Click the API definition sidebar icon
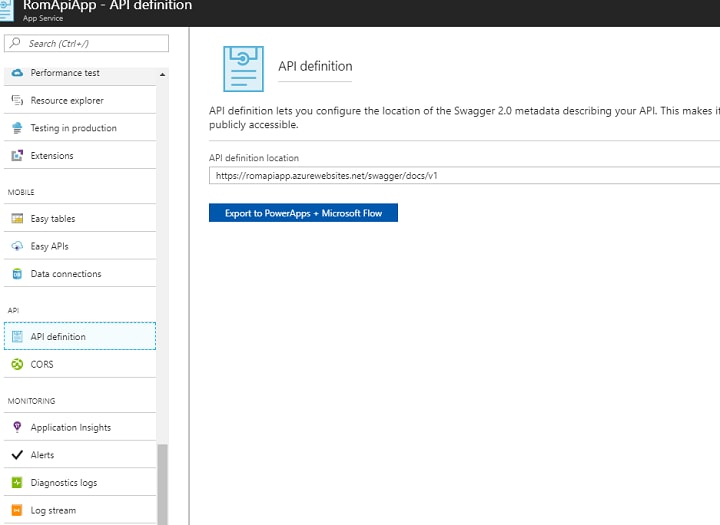Image resolution: width=720 pixels, height=525 pixels. pyautogui.click(x=17, y=337)
